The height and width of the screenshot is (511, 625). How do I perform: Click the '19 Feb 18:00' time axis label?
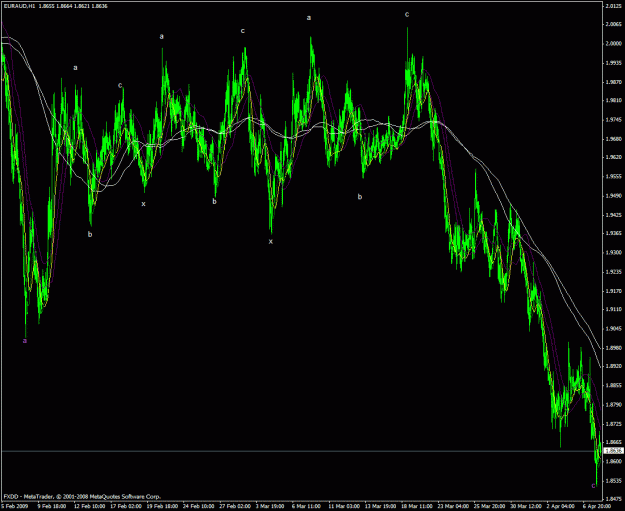point(162,506)
